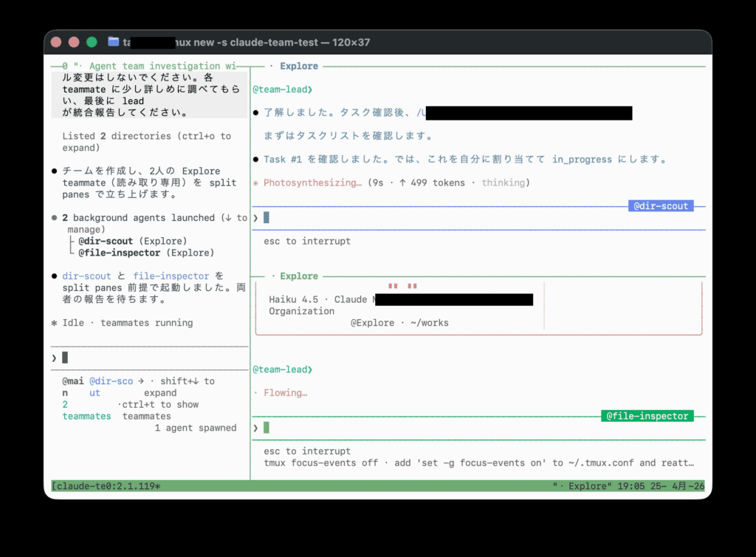Image resolution: width=756 pixels, height=557 pixels.
Task: Click the 'Flowing…' status text
Action: [x=284, y=393]
